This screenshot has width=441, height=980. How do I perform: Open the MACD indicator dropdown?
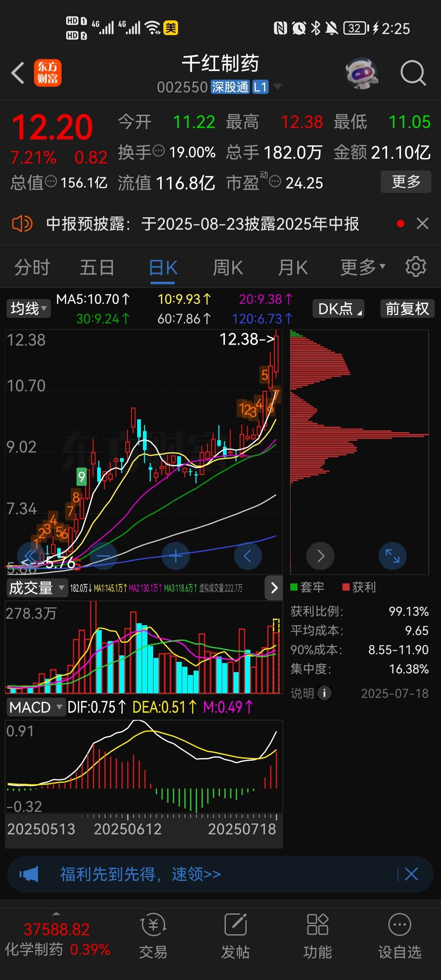point(36,707)
